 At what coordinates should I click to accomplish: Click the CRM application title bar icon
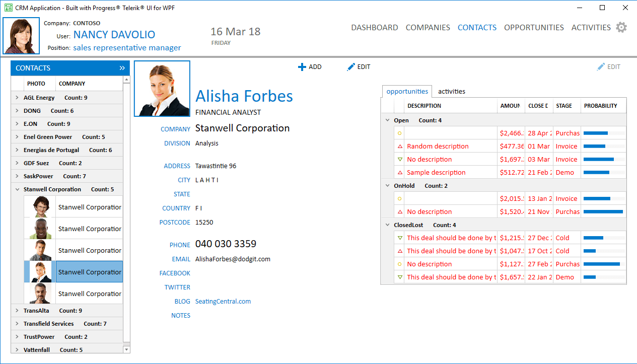(9, 8)
